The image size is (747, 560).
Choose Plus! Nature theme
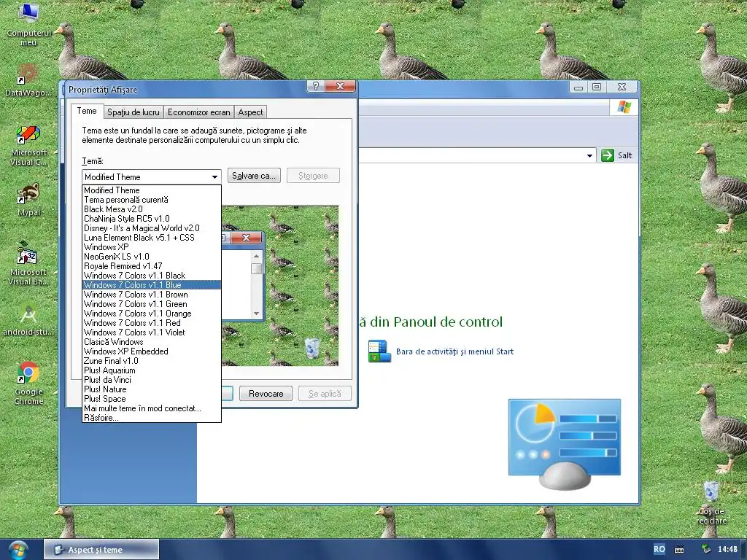pos(152,389)
